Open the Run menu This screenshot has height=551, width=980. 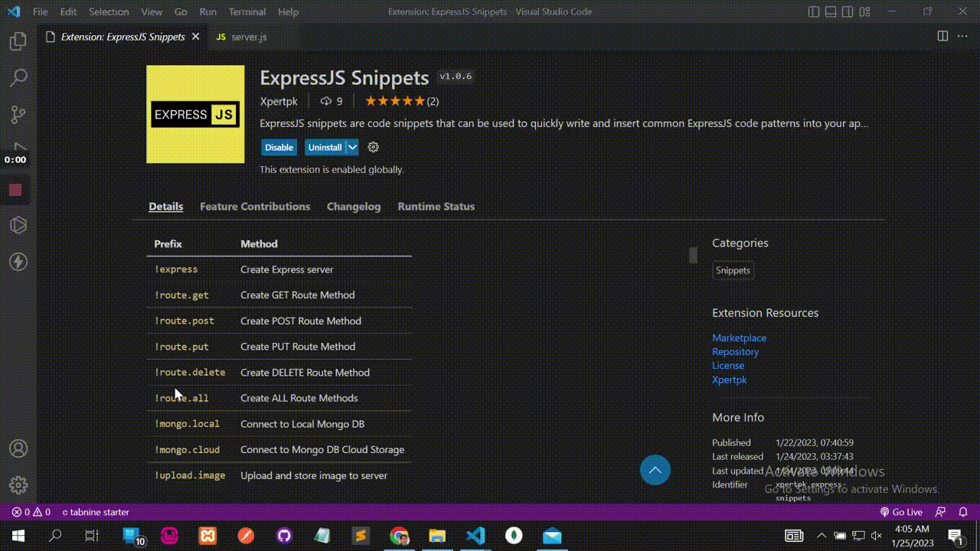207,12
